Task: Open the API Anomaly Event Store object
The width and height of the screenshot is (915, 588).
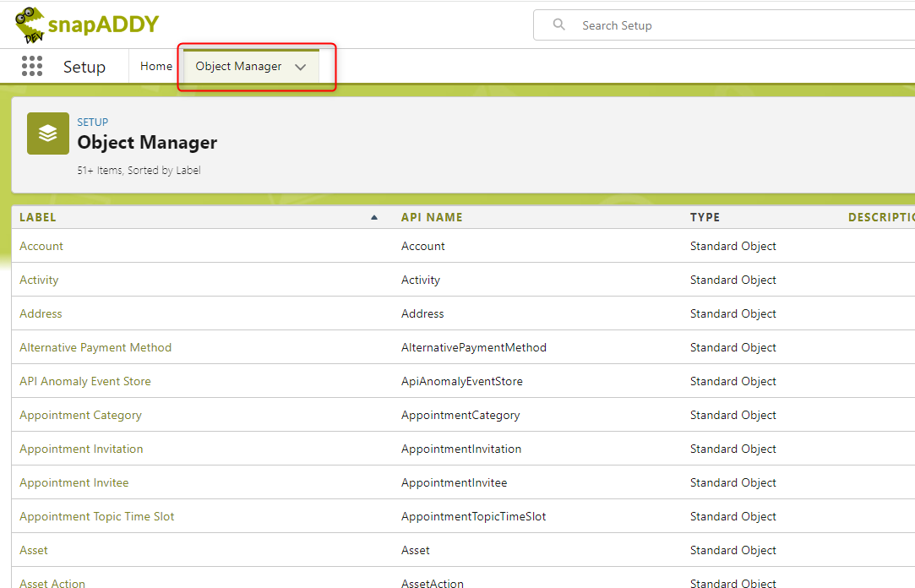Action: click(x=84, y=381)
